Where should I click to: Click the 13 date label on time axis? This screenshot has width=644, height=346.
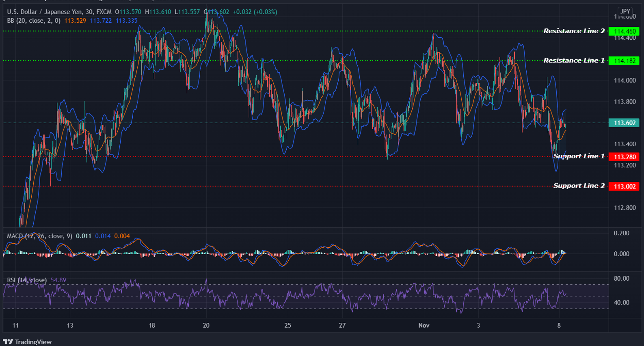(x=70, y=325)
